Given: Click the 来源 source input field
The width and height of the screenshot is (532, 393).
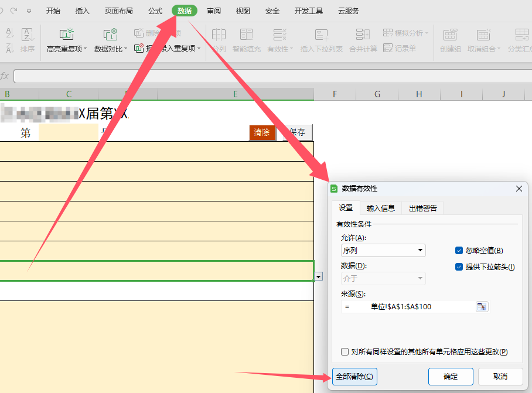Looking at the screenshot, I should (407, 306).
